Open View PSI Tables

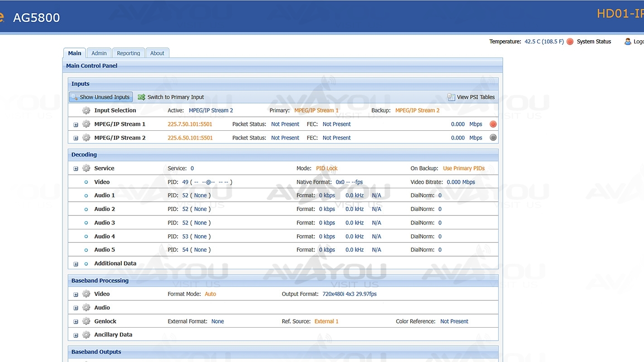click(471, 97)
